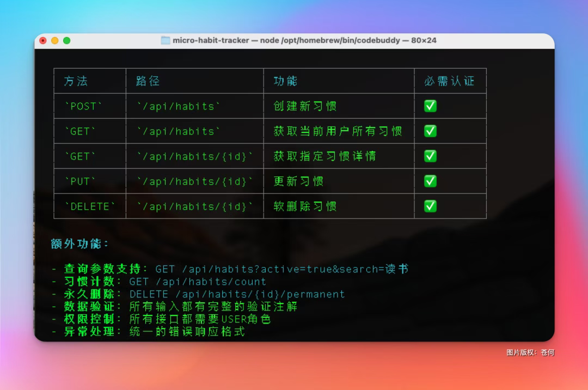Click the `POST` method cell
Image resolution: width=588 pixels, height=390 pixels.
tap(83, 106)
